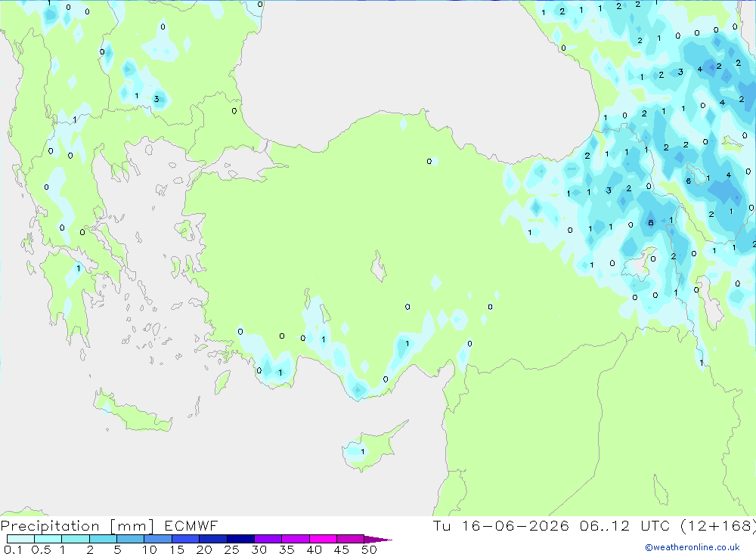Click the '[mm]' unit label

tap(132, 526)
